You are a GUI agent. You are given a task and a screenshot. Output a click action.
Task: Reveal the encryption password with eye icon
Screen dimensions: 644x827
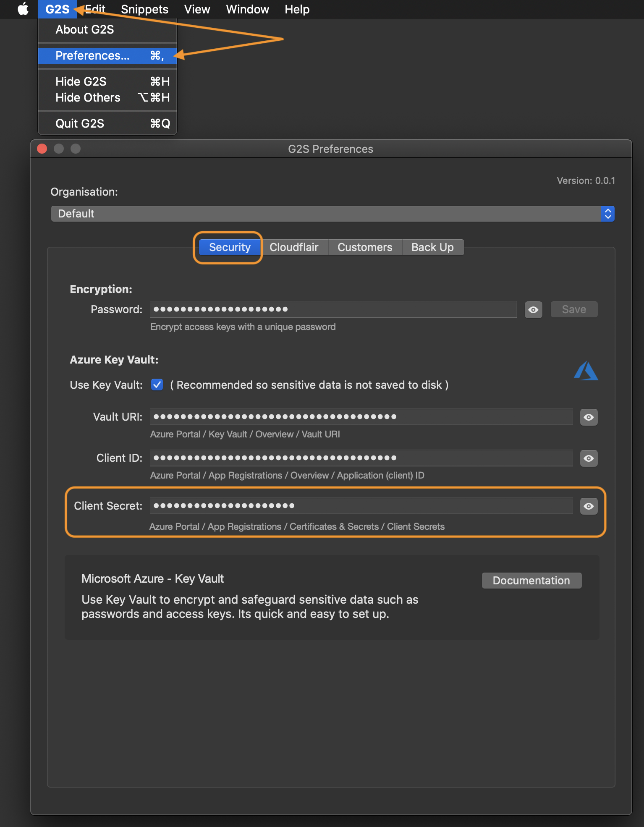point(533,310)
